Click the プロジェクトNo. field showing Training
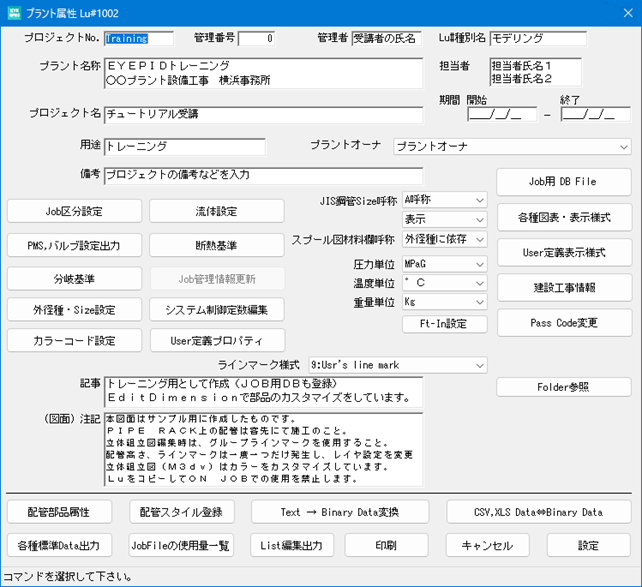The width and height of the screenshot is (642, 587). (x=139, y=38)
